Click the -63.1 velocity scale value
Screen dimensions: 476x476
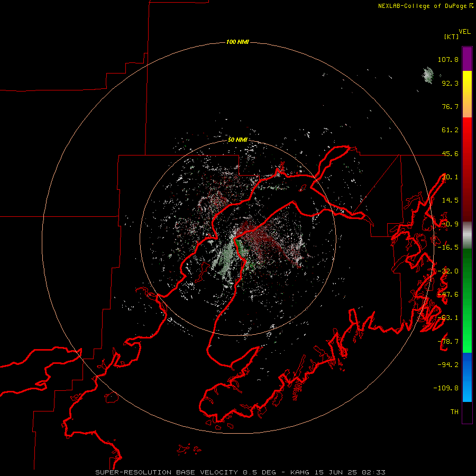pos(448,318)
